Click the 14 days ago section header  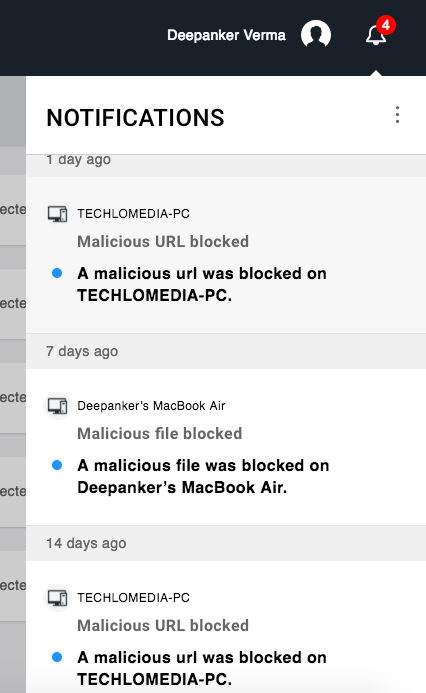pyautogui.click(x=226, y=543)
